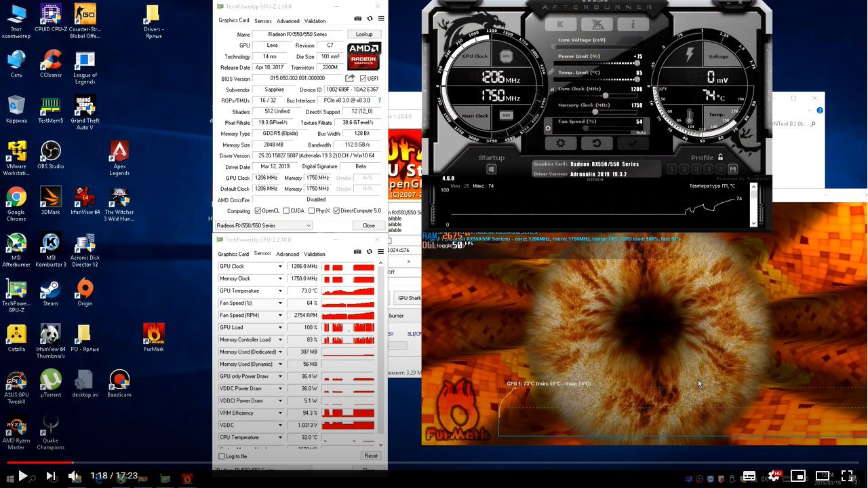Viewport: 868px width, 488px height.
Task: Open GPU-Z hamburger menu icon
Action: click(381, 19)
